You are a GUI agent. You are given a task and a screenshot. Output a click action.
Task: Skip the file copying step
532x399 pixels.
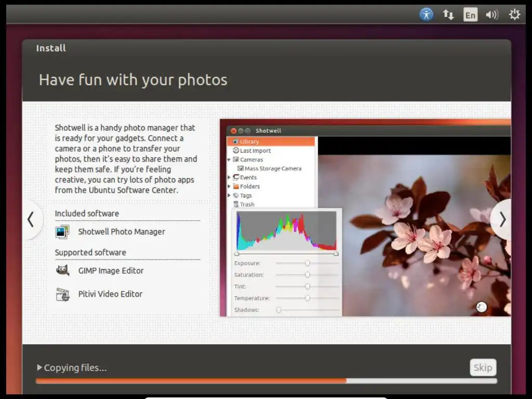(x=483, y=367)
